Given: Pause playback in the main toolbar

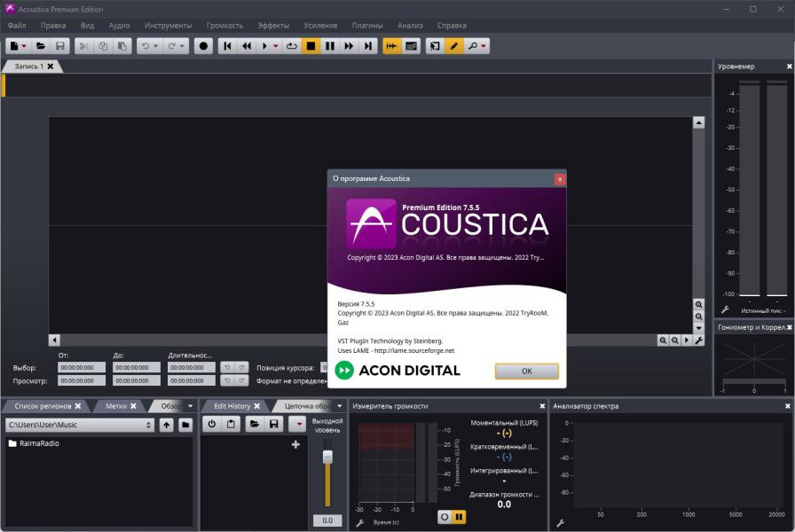Looking at the screenshot, I should click(x=329, y=46).
